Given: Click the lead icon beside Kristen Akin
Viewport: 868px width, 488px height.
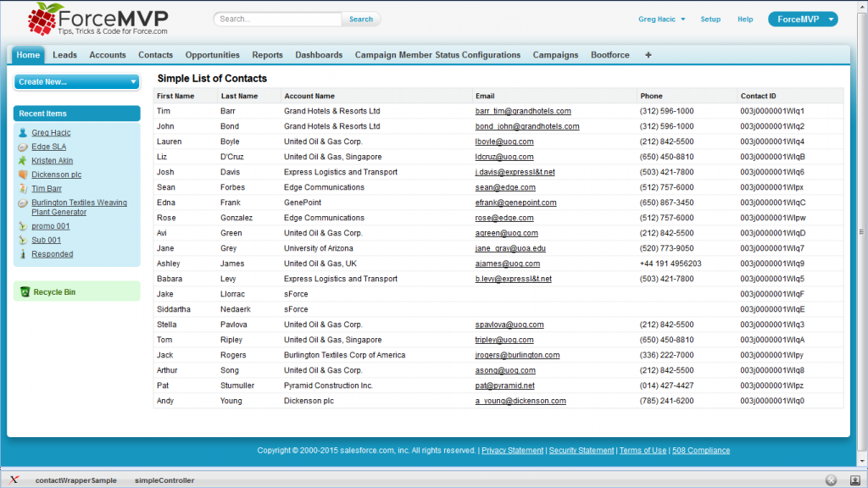Looking at the screenshot, I should click(23, 160).
